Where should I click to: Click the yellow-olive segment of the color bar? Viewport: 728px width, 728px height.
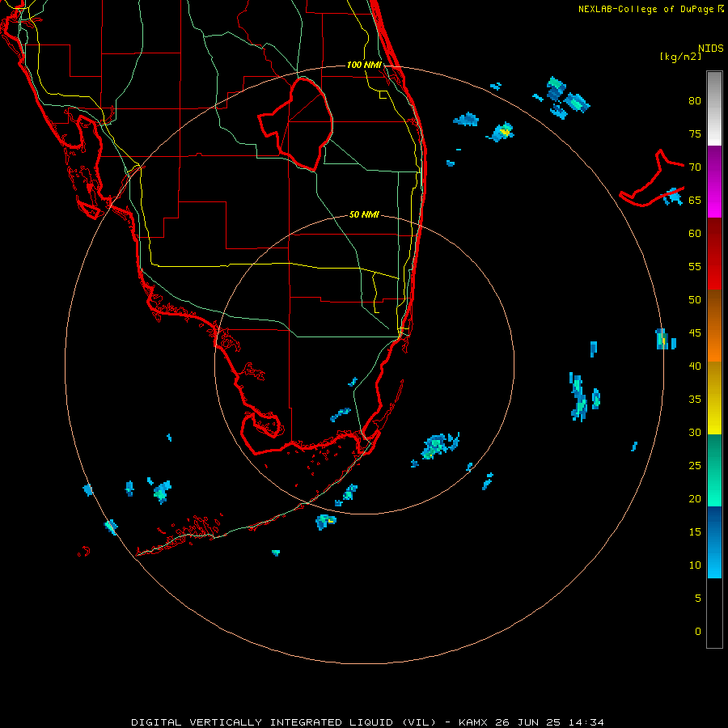click(x=714, y=398)
